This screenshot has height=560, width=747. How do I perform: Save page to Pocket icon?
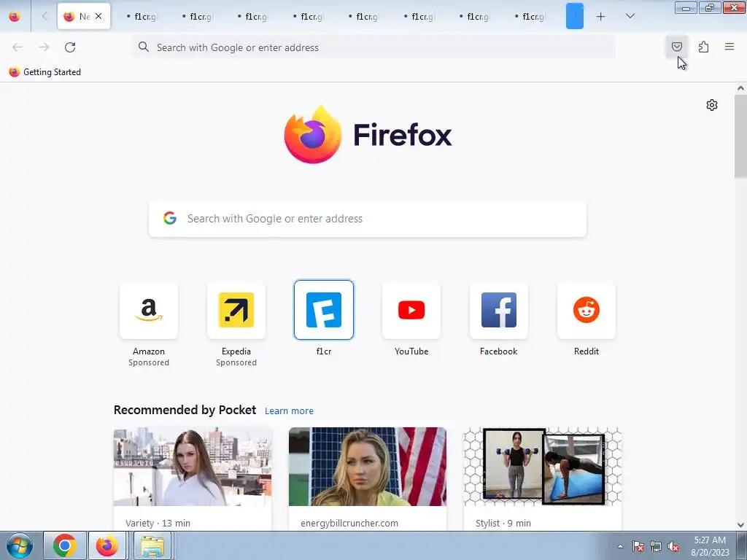pyautogui.click(x=676, y=47)
